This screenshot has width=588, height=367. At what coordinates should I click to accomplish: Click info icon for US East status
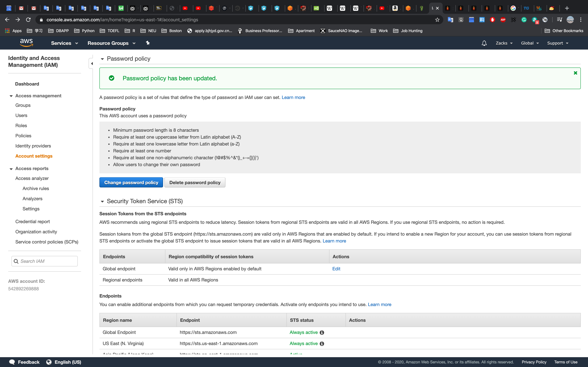[x=322, y=344]
